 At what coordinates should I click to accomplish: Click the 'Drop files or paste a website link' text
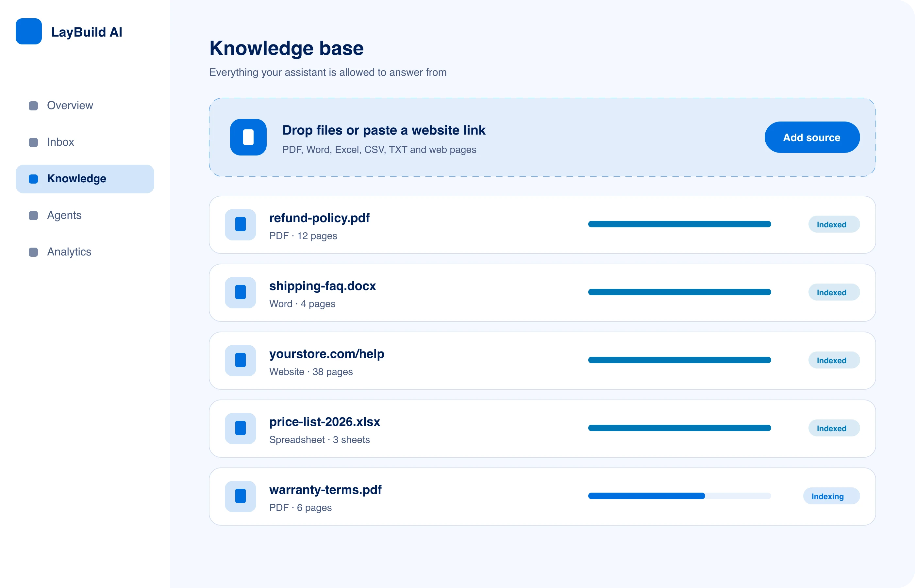[384, 130]
